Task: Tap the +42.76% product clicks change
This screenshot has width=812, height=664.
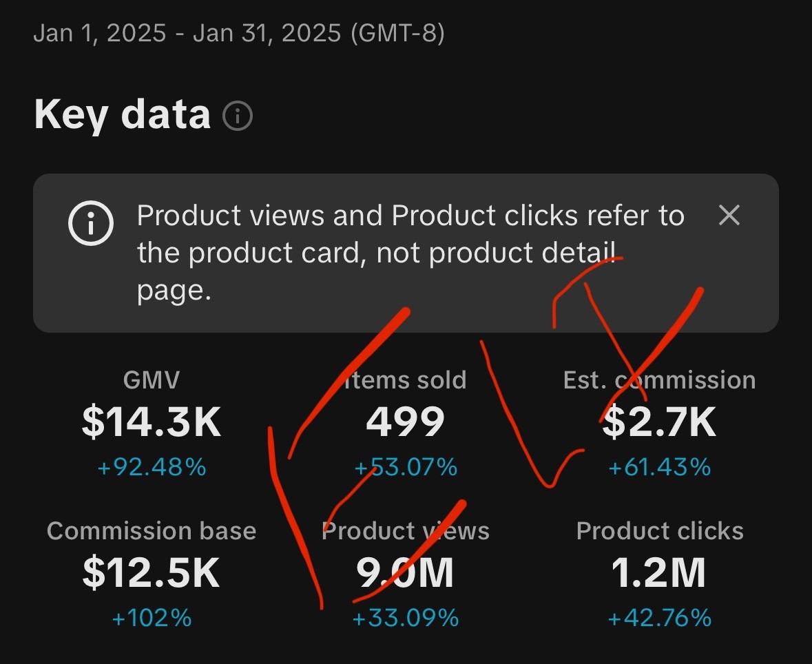Action: (660, 618)
